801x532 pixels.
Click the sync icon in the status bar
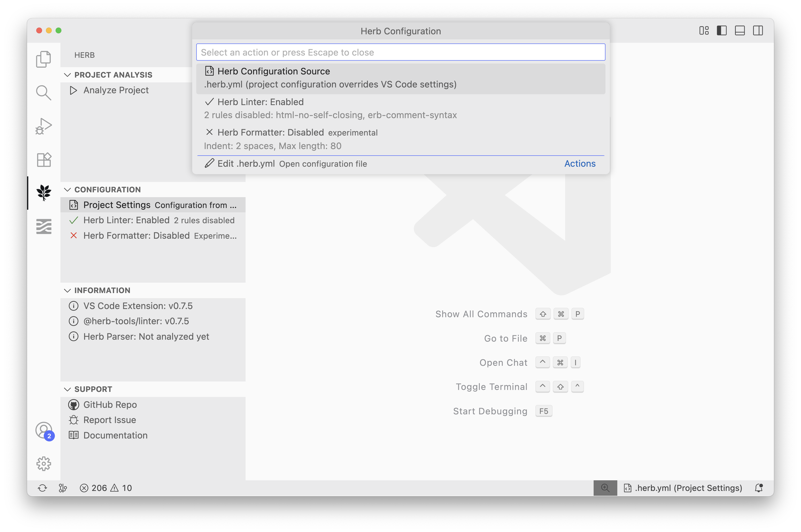coord(42,488)
